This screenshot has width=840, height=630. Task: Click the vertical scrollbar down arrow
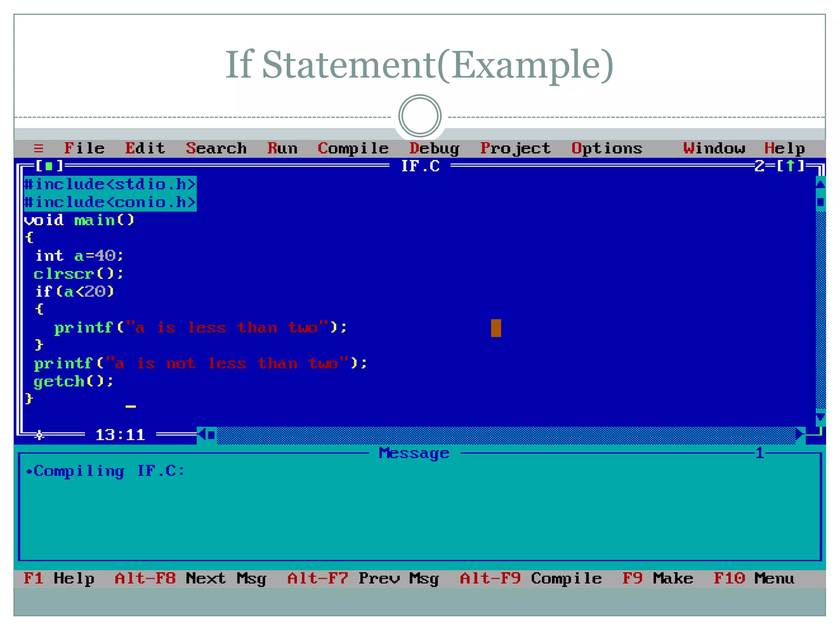[820, 418]
